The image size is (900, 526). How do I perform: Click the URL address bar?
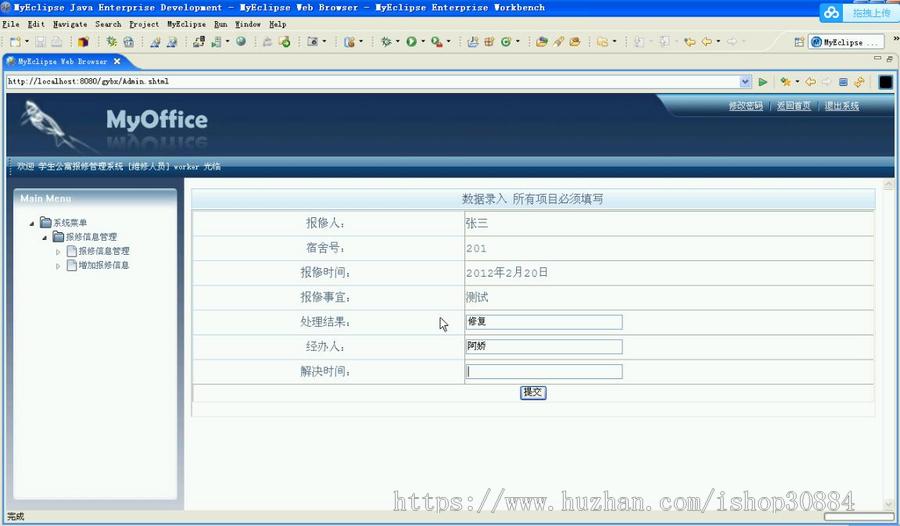pos(373,82)
